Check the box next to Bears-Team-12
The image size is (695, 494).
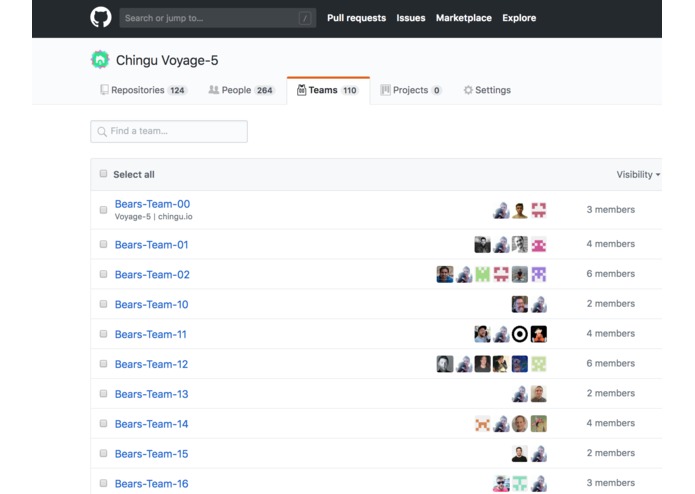[103, 364]
